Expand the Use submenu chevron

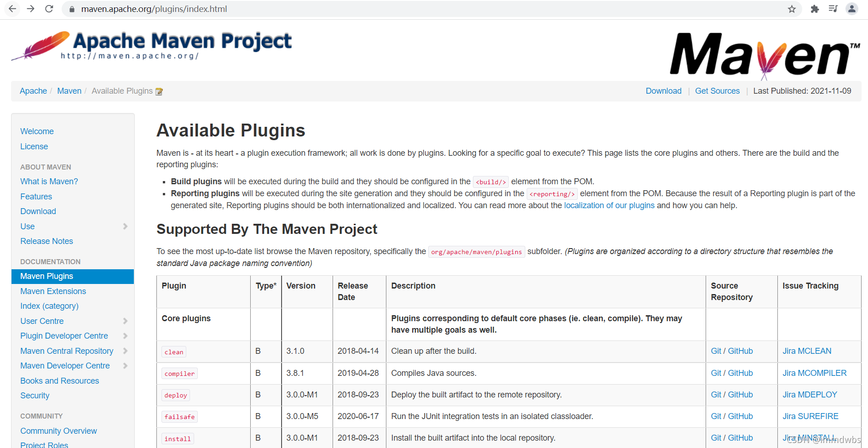[x=125, y=226]
